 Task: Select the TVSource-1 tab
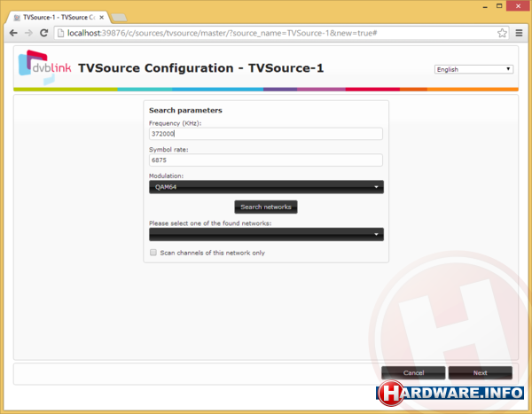coord(58,18)
